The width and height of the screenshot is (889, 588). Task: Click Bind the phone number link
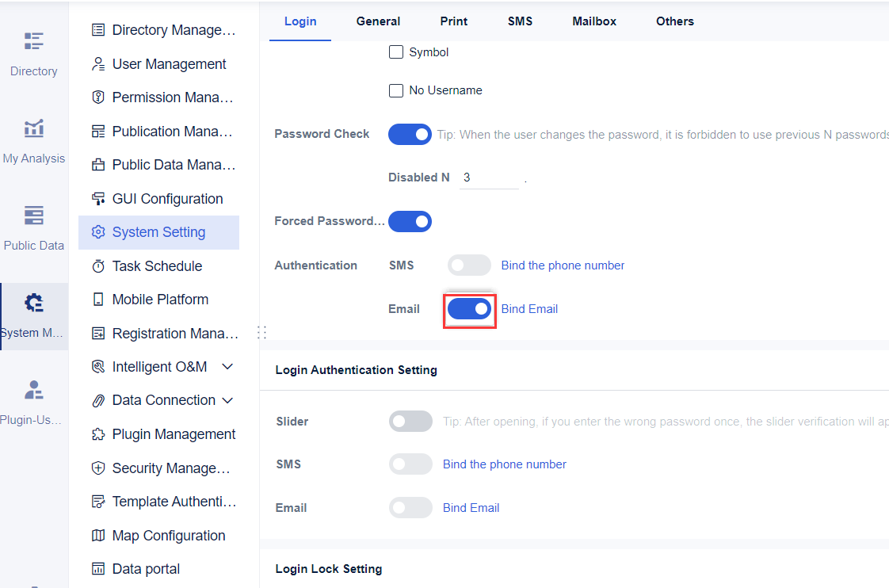point(563,265)
